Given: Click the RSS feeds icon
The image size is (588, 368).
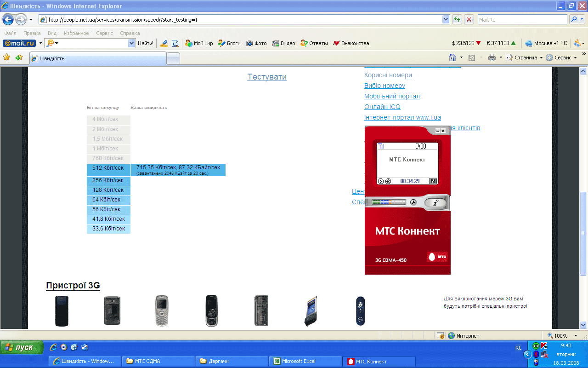Looking at the screenshot, I should click(471, 57).
